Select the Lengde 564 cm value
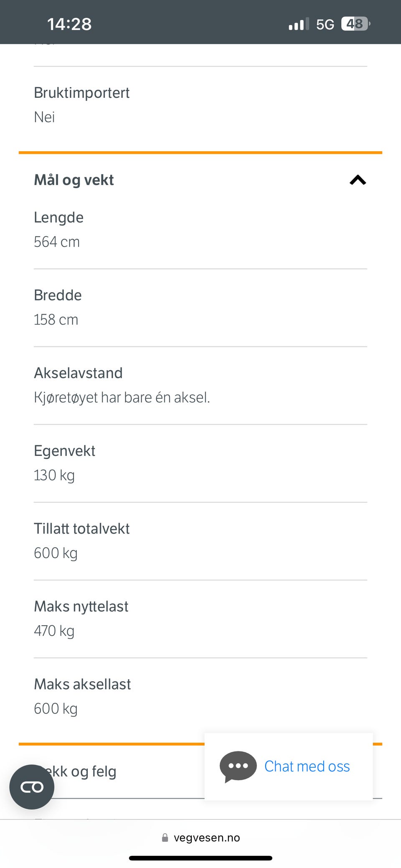The image size is (401, 868). 57,242
